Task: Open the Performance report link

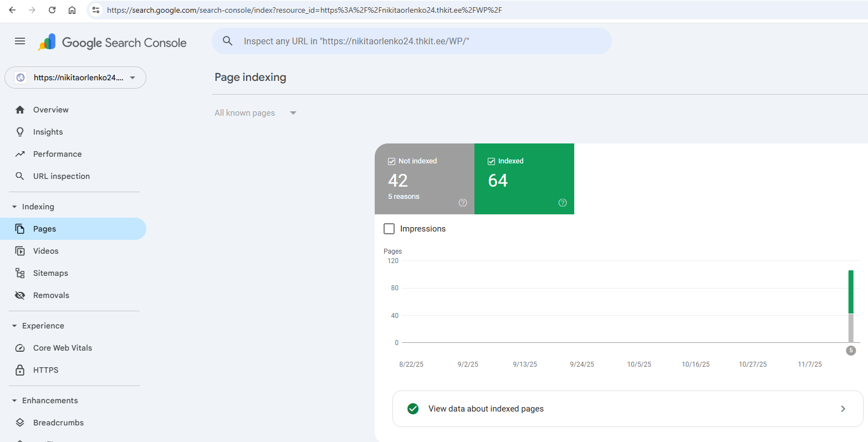Action: 57,154
